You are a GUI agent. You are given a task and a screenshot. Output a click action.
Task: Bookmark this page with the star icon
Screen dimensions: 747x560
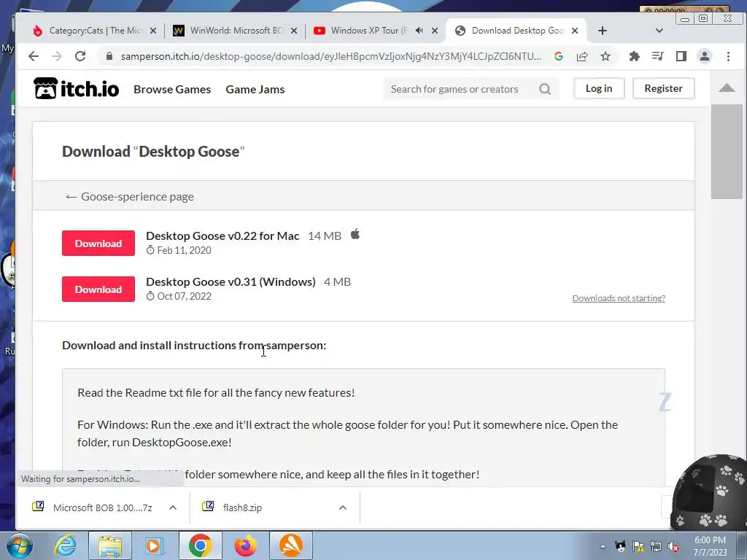[605, 56]
